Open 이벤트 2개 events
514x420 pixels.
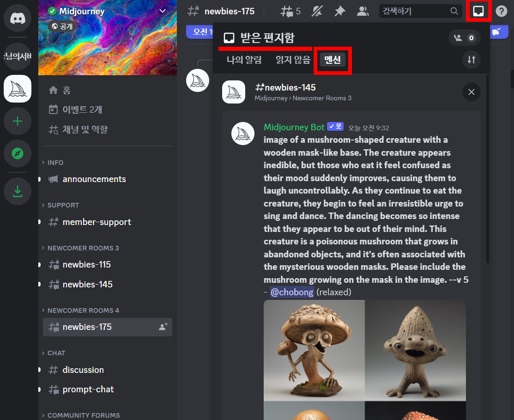coord(108,110)
